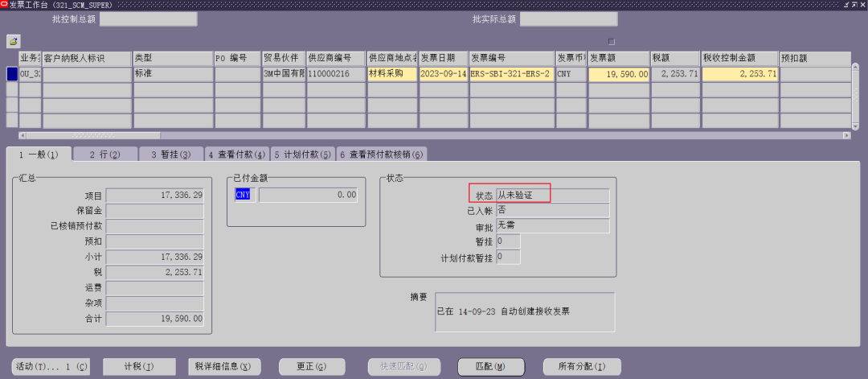Click the 匹配(M) button

click(490, 366)
